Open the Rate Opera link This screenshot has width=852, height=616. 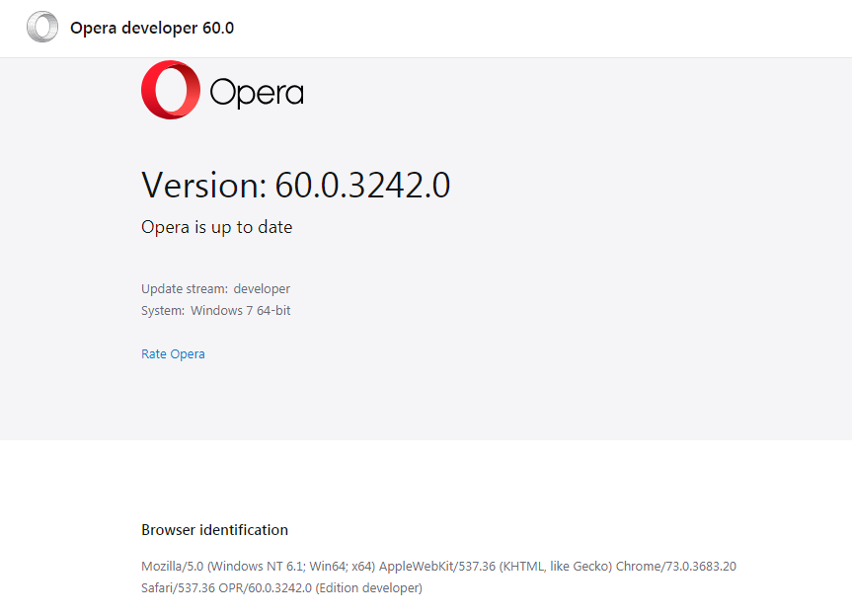[173, 354]
